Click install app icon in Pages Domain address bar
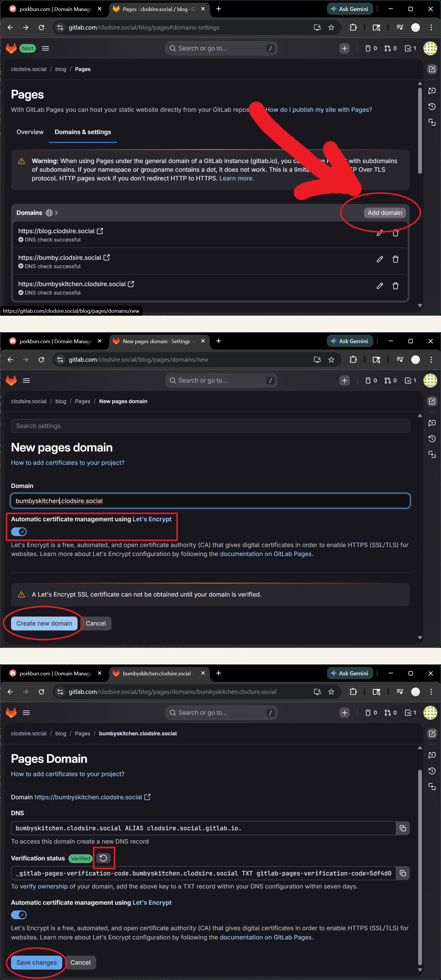This screenshot has width=441, height=980. [x=317, y=692]
